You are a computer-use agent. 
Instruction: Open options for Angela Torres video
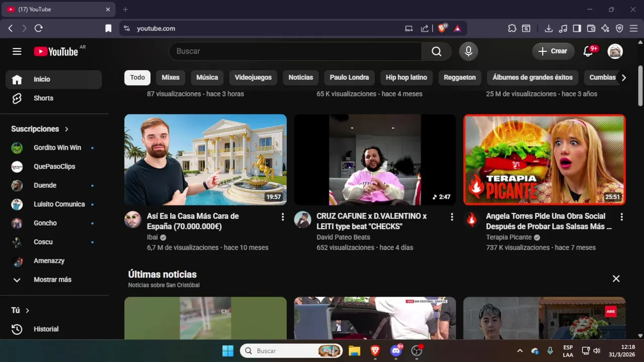click(621, 217)
